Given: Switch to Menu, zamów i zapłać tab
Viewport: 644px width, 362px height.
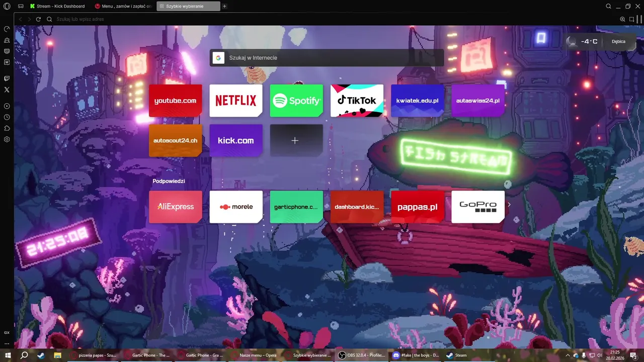Looking at the screenshot, I should pos(123,6).
